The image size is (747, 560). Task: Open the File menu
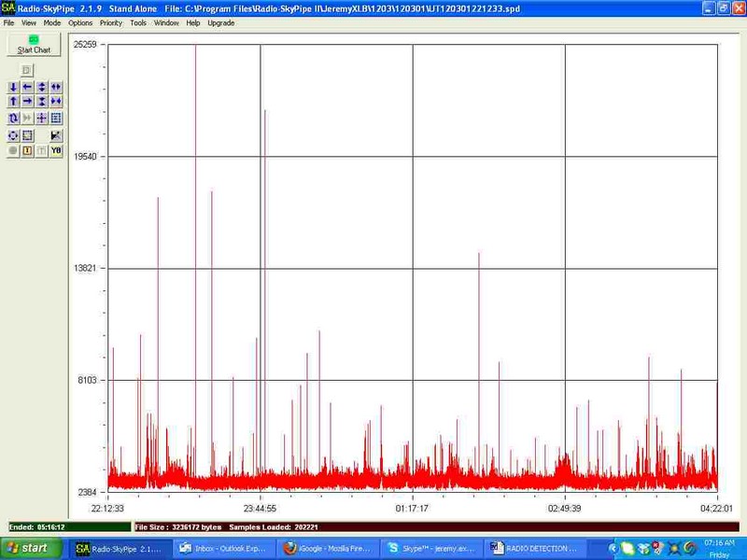pos(8,22)
